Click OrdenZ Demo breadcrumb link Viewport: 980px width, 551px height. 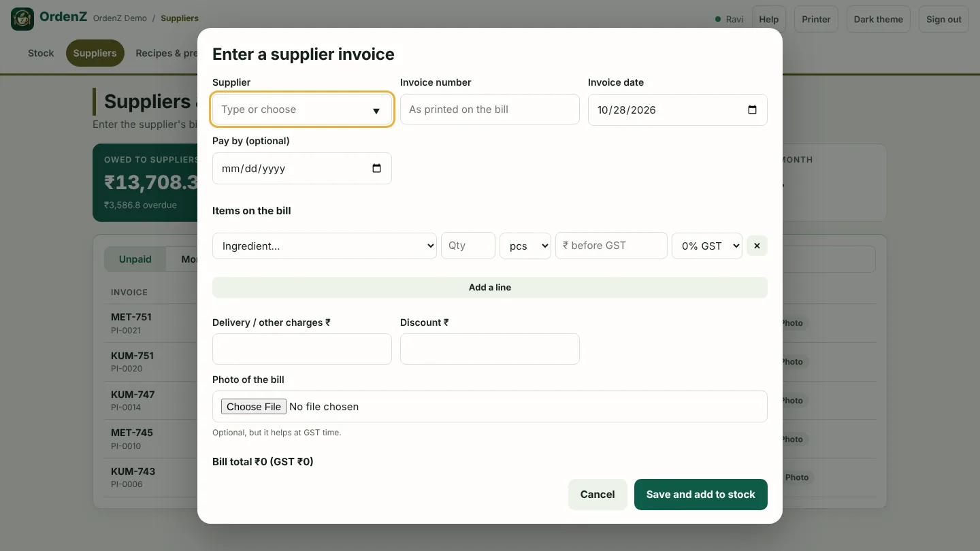click(x=120, y=18)
